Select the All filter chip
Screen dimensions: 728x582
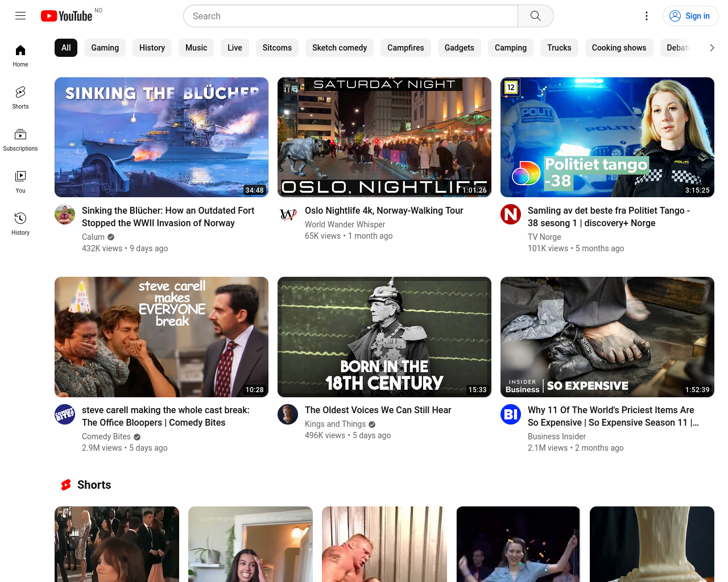[x=66, y=48]
